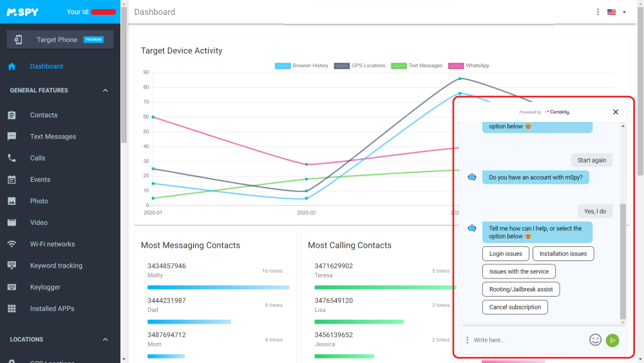The image size is (644, 363).
Task: Choose Rooting/Jailbreak assist option
Action: 521,289
